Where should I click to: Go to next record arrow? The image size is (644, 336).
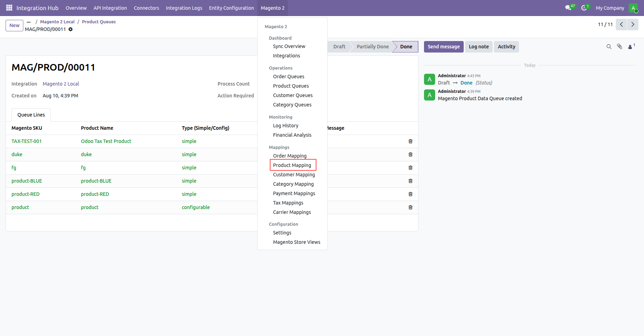click(x=633, y=24)
